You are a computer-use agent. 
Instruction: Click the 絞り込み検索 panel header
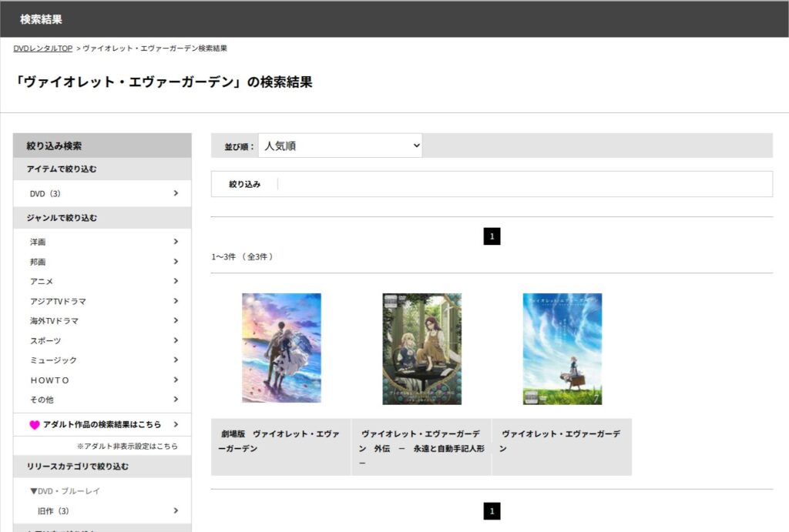pyautogui.click(x=102, y=146)
